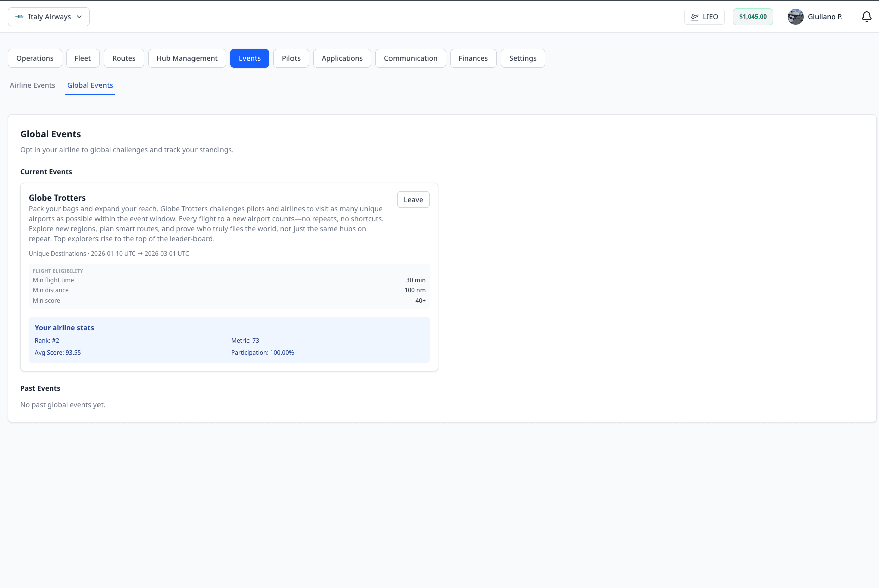Select the Global Events tab
This screenshot has height=588, width=879.
(x=90, y=85)
